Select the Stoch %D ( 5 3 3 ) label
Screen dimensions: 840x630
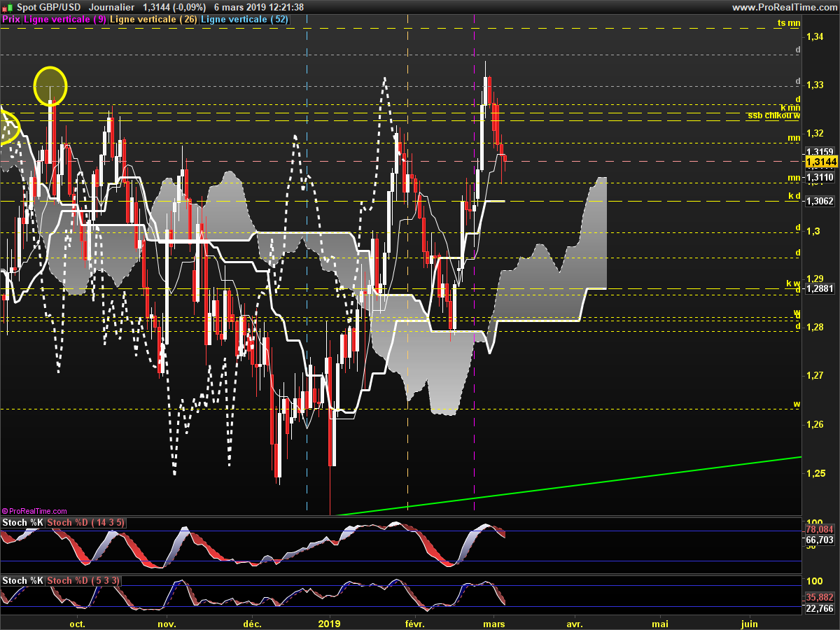pos(83,580)
